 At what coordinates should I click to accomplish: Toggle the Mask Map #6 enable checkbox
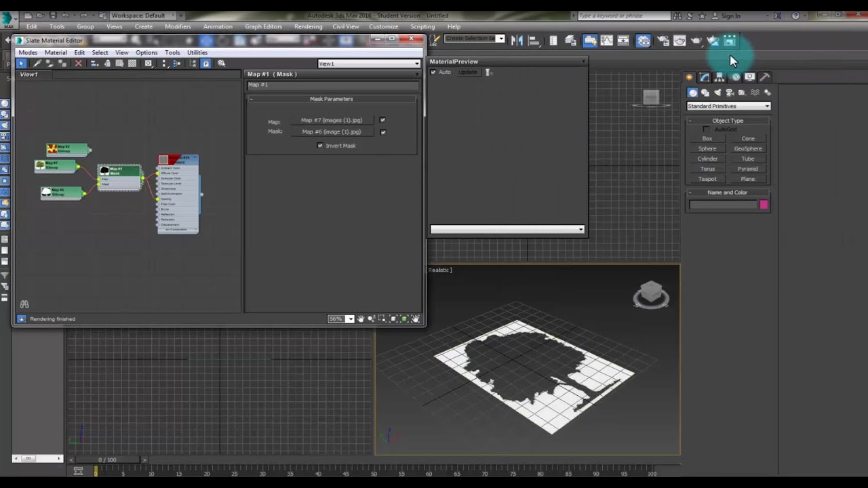pyautogui.click(x=382, y=132)
